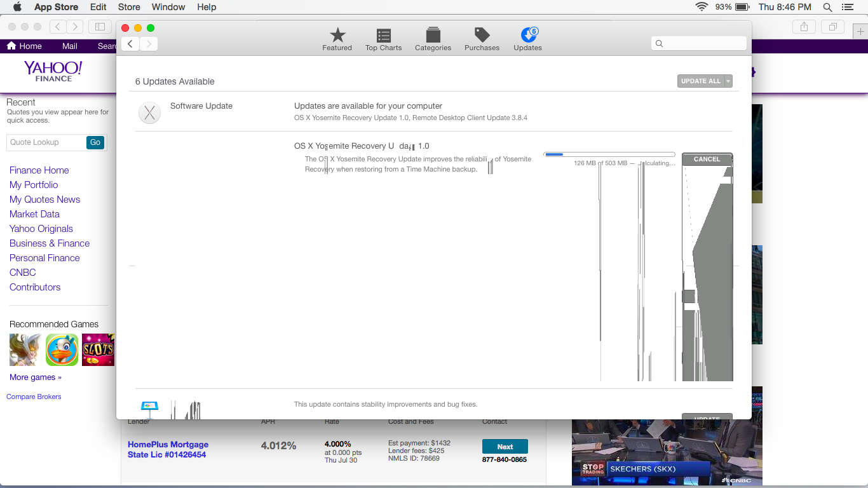Click the Compare Brokers link
This screenshot has height=488, width=868.
(34, 396)
